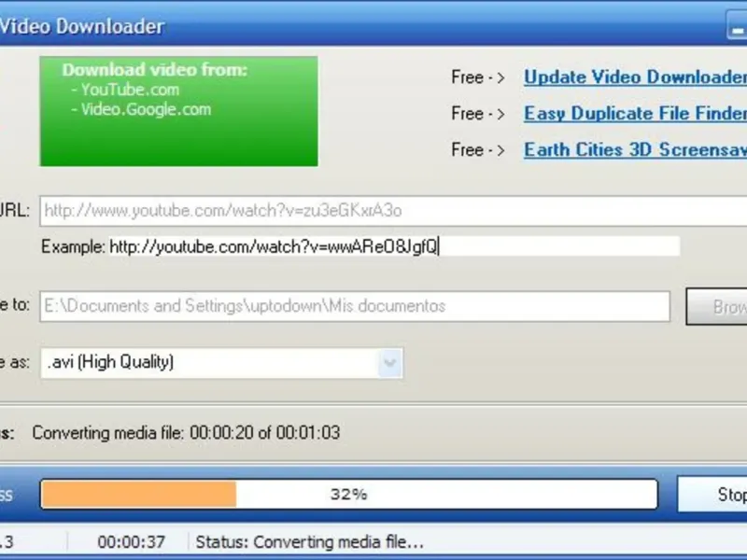This screenshot has height=560, width=747.
Task: Open the .avi (High Quality) format dropdown
Action: (x=221, y=363)
